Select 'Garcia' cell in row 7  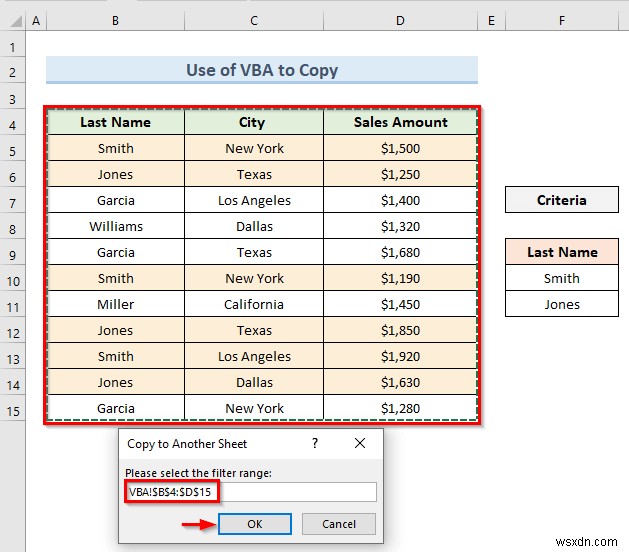(x=116, y=200)
